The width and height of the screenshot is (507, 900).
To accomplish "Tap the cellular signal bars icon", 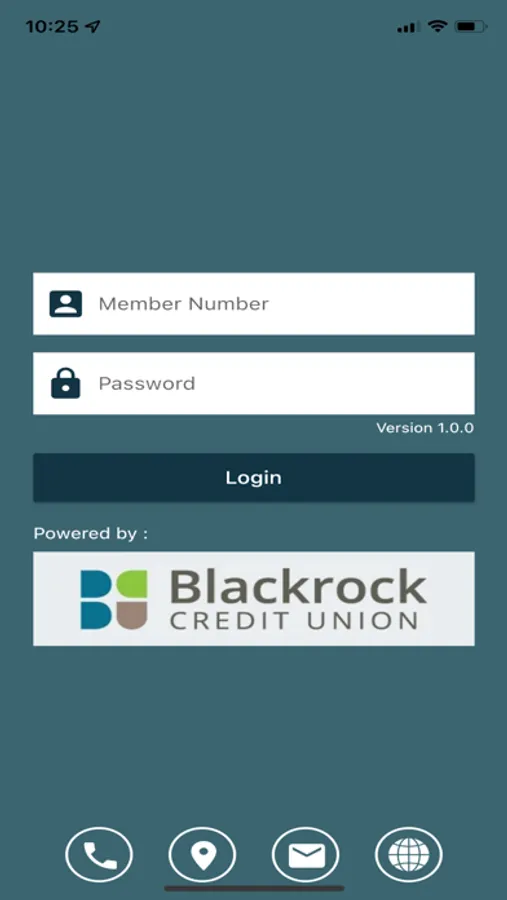I will (x=408, y=27).
